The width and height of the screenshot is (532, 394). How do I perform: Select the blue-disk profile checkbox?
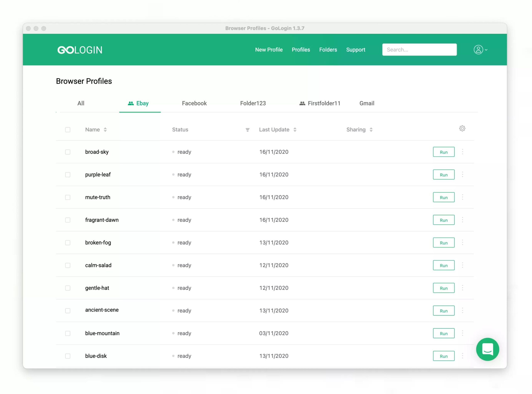pyautogui.click(x=68, y=356)
